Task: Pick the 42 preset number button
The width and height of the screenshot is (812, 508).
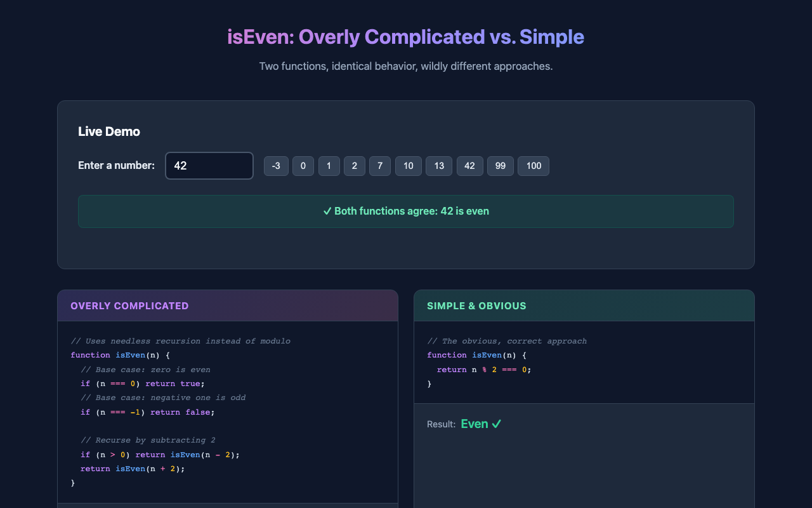Action: [470, 166]
